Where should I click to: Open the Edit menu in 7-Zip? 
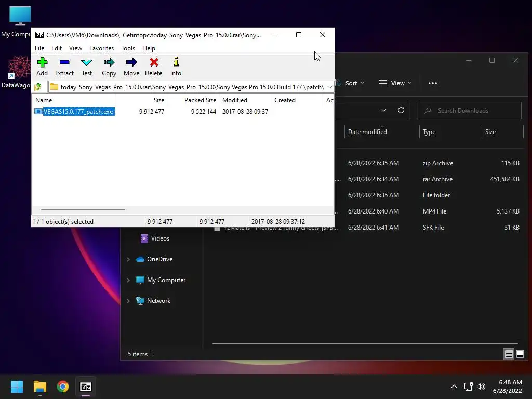click(x=56, y=48)
